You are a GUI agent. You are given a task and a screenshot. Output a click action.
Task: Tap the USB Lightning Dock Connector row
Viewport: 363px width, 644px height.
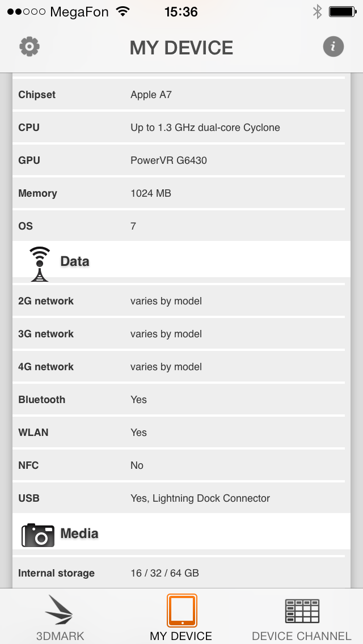[179, 498]
